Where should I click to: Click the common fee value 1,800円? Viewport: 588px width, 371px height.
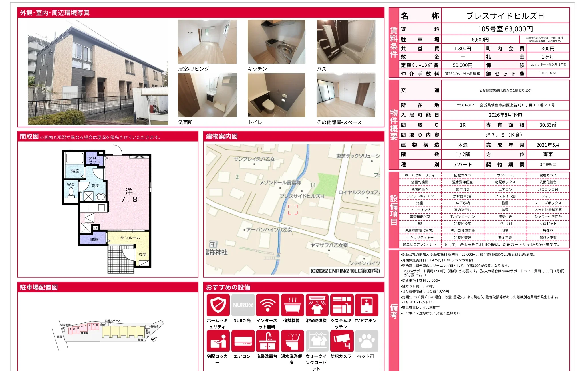point(462,49)
